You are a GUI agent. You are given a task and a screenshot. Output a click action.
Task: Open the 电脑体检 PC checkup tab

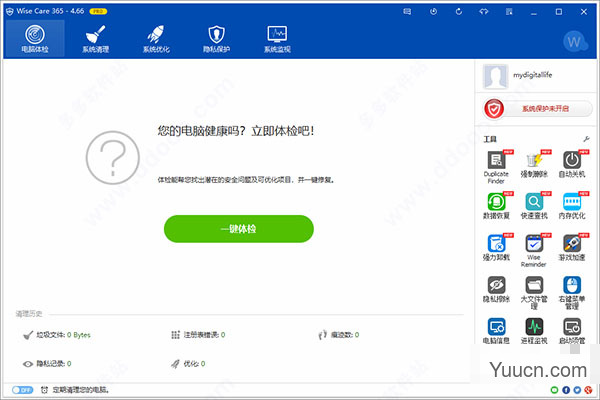click(x=34, y=39)
